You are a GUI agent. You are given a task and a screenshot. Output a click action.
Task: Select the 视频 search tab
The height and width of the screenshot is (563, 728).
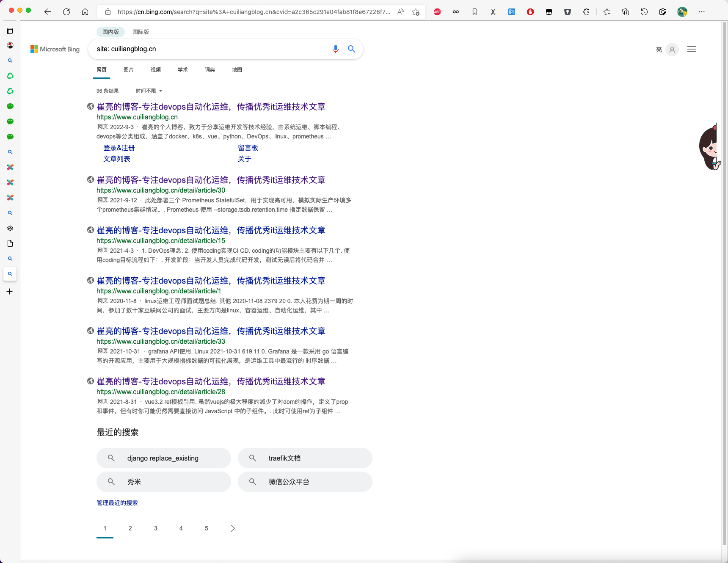[156, 70]
